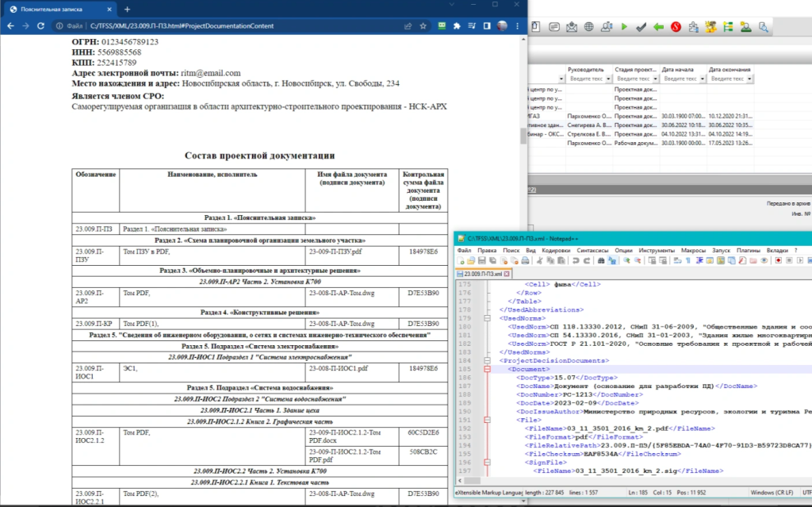Image resolution: width=812 pixels, height=507 pixels.
Task: Open the Плагины menu in Notepad++
Action: (x=749, y=250)
